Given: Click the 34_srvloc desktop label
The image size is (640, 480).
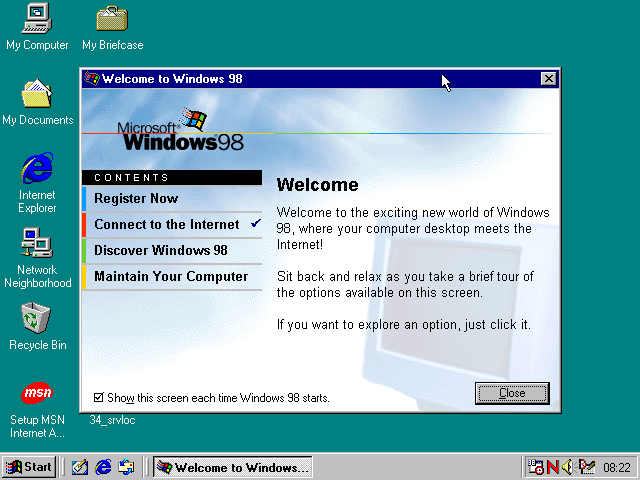Looking at the screenshot, I should [x=112, y=420].
